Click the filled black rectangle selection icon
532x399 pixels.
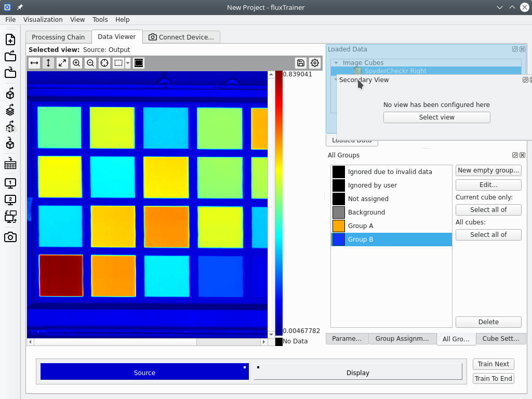[x=139, y=63]
